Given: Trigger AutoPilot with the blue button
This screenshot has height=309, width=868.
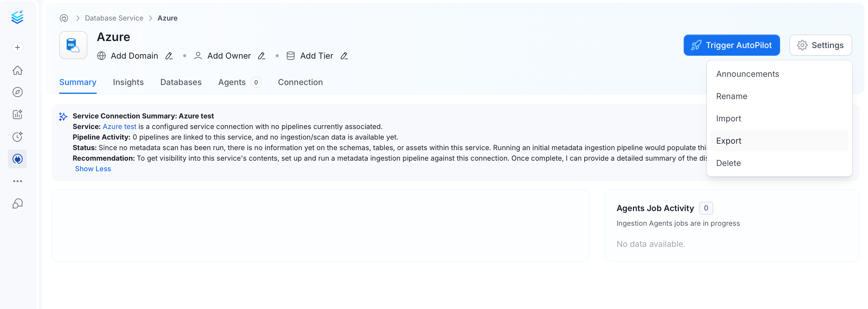Looking at the screenshot, I should click(x=731, y=45).
